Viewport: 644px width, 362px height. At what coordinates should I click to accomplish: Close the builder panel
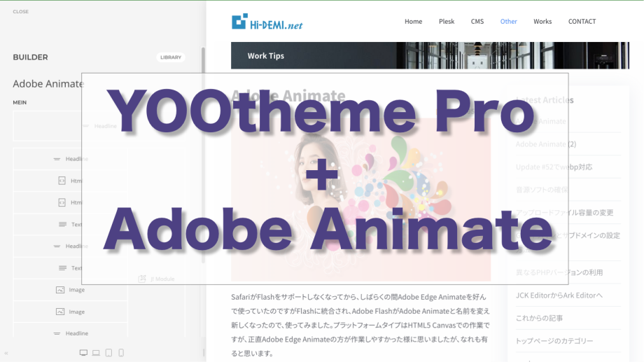coord(21,12)
